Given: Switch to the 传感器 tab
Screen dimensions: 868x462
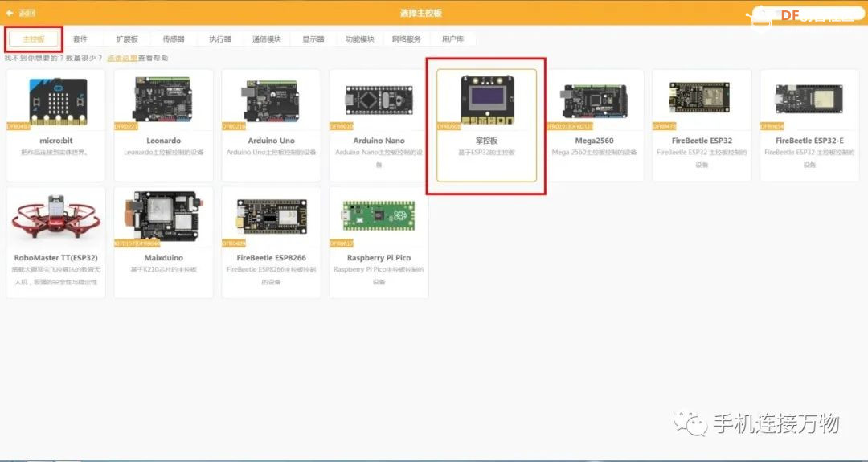Looking at the screenshot, I should 174,39.
